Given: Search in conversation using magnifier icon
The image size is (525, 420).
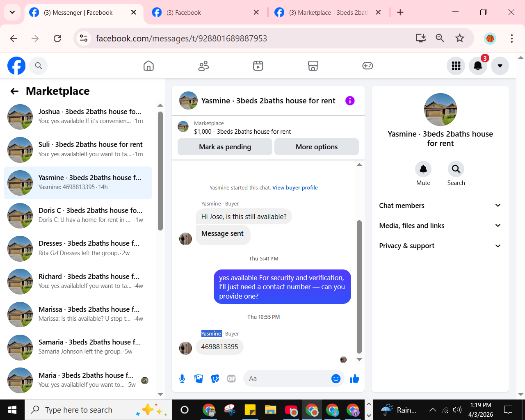Looking at the screenshot, I should tap(456, 169).
